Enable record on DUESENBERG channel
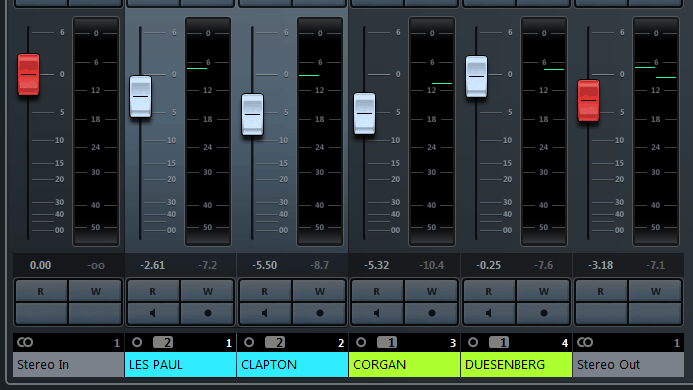Viewport: 693px width, 390px height. click(544, 313)
